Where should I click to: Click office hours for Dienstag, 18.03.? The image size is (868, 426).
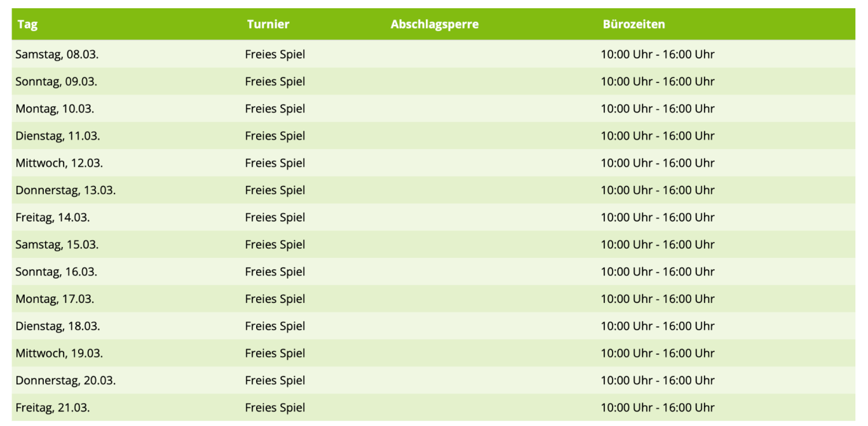point(658,326)
